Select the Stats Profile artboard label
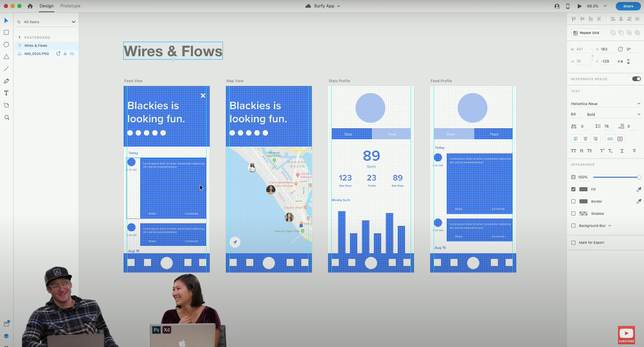 339,81
